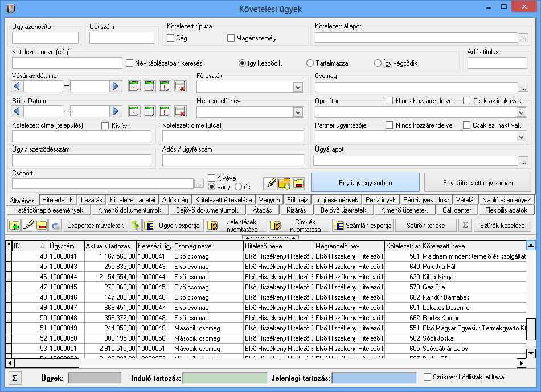Click the Szűrők törlése button
The width and height of the screenshot is (541, 392).
point(425,225)
